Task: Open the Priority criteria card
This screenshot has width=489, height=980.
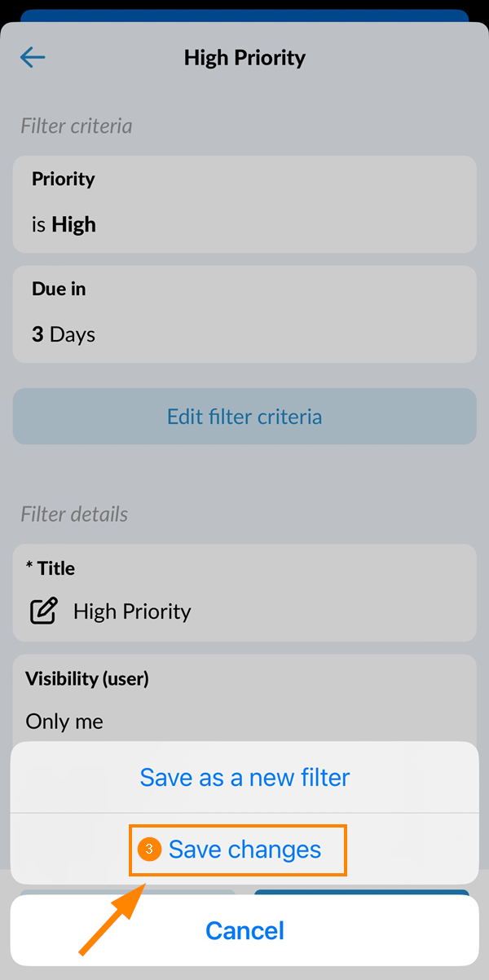Action: click(244, 204)
